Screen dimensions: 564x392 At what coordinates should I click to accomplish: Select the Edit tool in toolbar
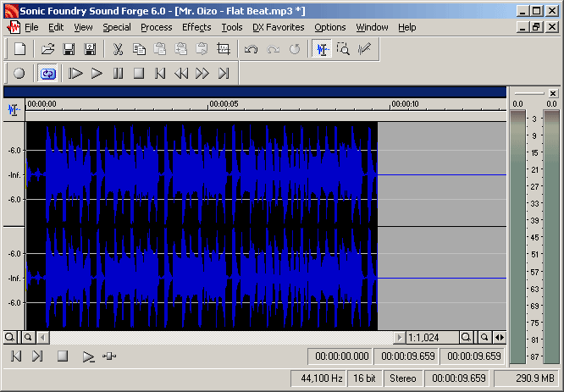coord(322,49)
